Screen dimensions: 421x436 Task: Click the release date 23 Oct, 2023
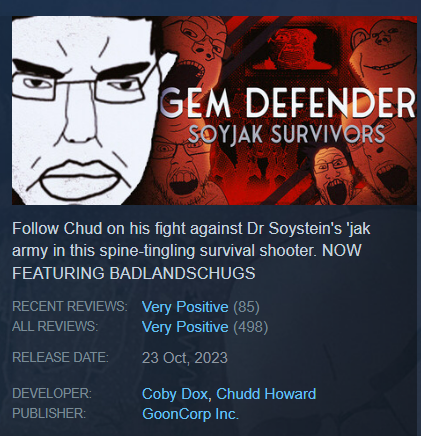(x=185, y=358)
